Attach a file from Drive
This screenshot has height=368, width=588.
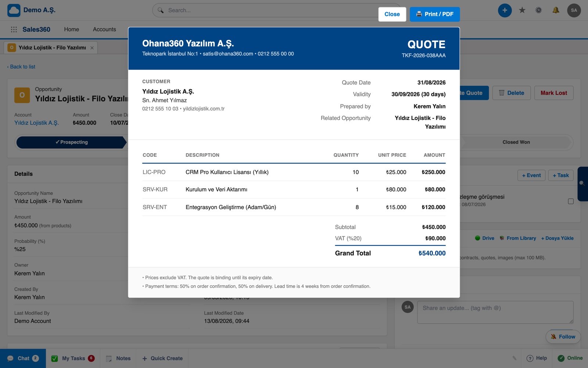click(x=484, y=238)
